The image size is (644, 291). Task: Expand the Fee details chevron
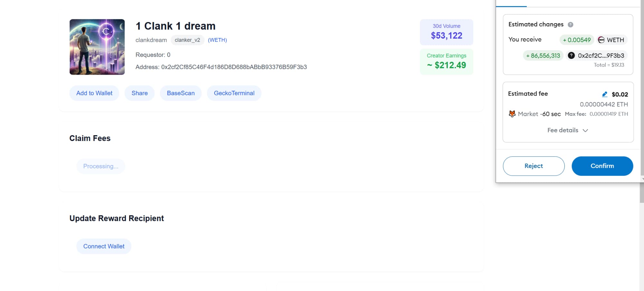585,130
